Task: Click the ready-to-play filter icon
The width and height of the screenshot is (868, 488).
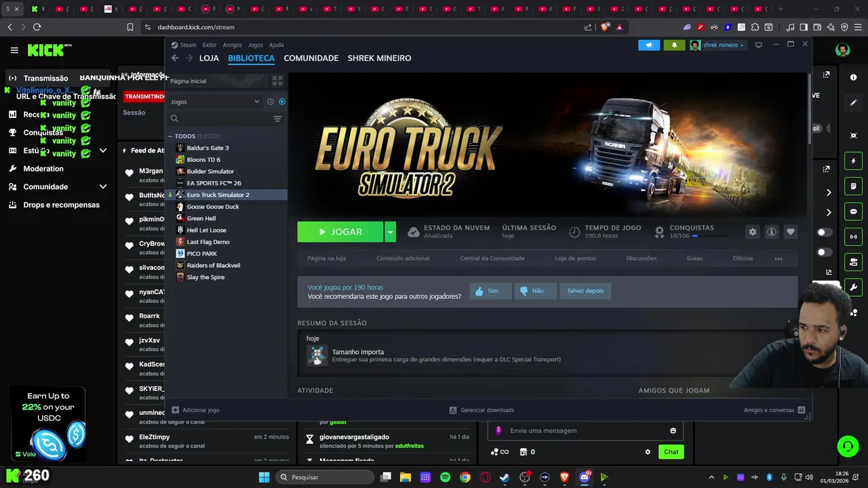Action: click(x=281, y=102)
